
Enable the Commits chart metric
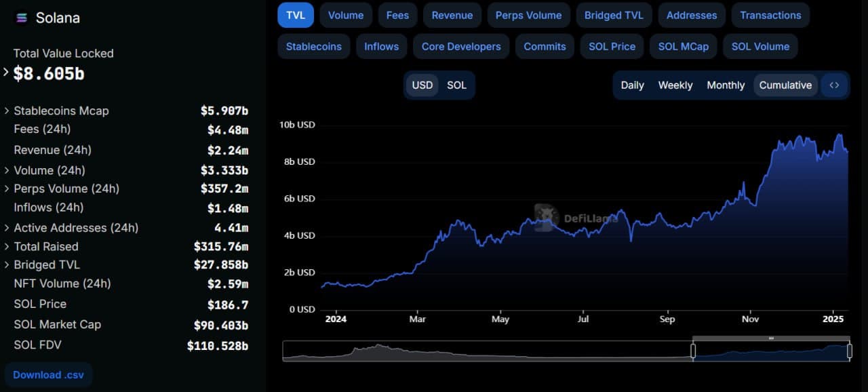pos(545,46)
